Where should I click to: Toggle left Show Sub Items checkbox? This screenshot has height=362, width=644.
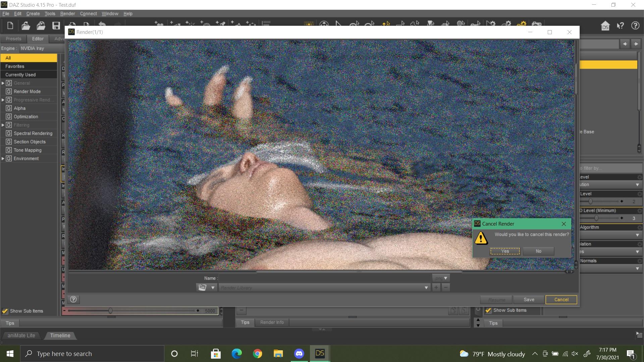coord(5,311)
